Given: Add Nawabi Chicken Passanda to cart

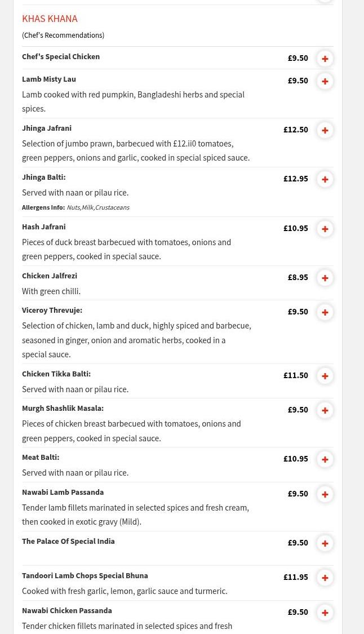Looking at the screenshot, I should 325,613.
